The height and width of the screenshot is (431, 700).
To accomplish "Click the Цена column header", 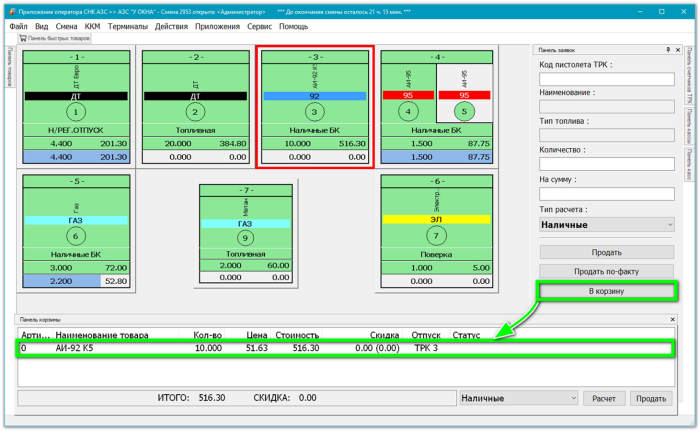I will [257, 335].
